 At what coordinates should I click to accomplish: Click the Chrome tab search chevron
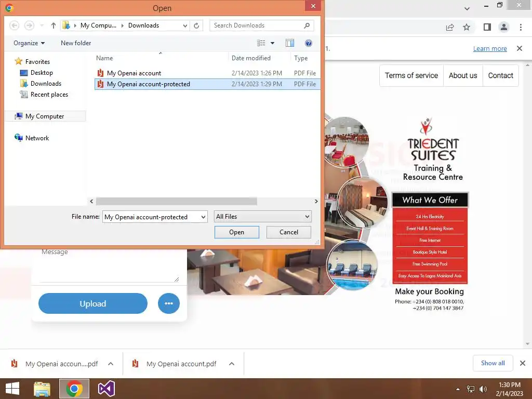467,8
